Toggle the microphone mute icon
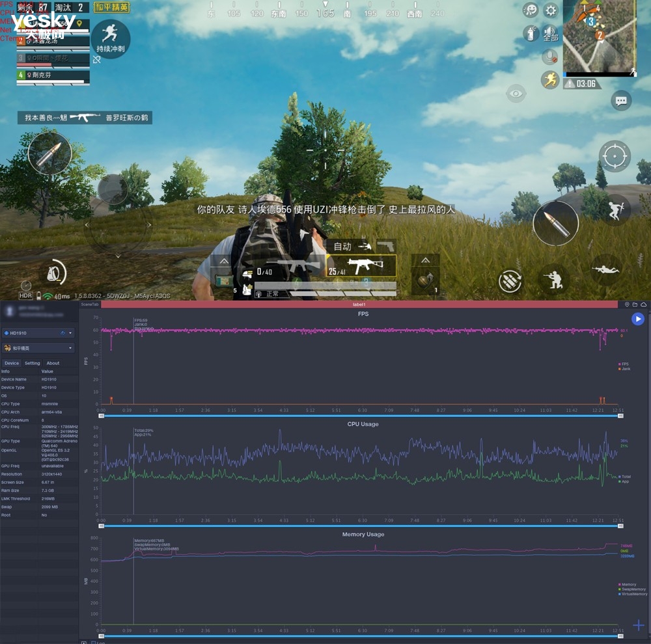 coord(550,57)
